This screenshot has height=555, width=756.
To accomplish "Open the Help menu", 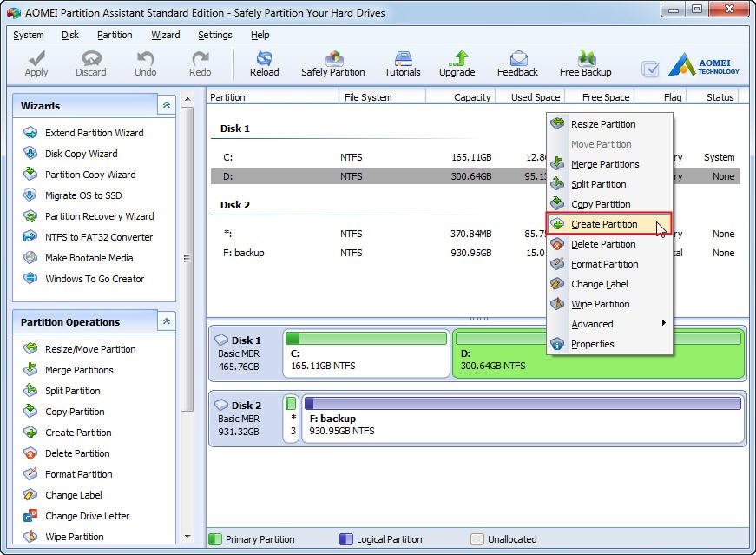I will point(260,35).
